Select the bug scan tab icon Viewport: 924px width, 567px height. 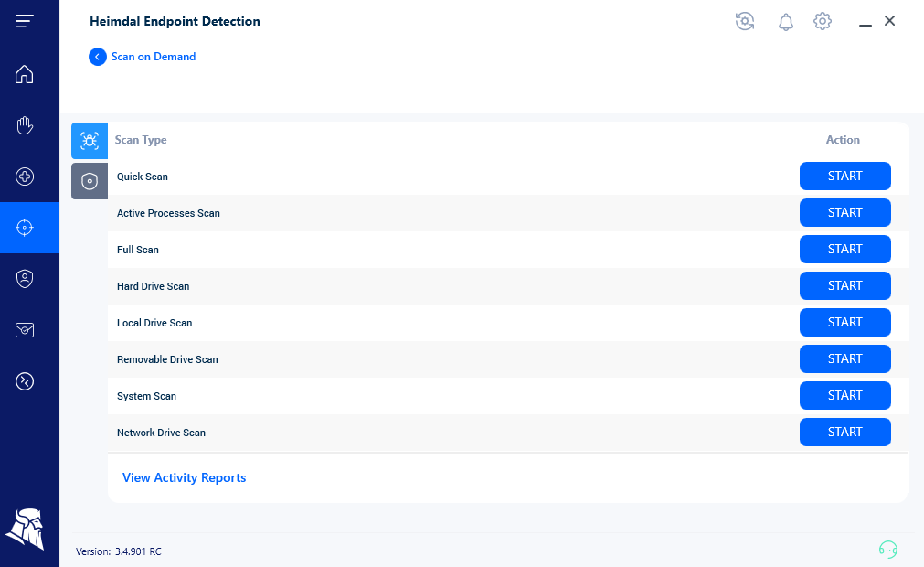click(x=90, y=140)
